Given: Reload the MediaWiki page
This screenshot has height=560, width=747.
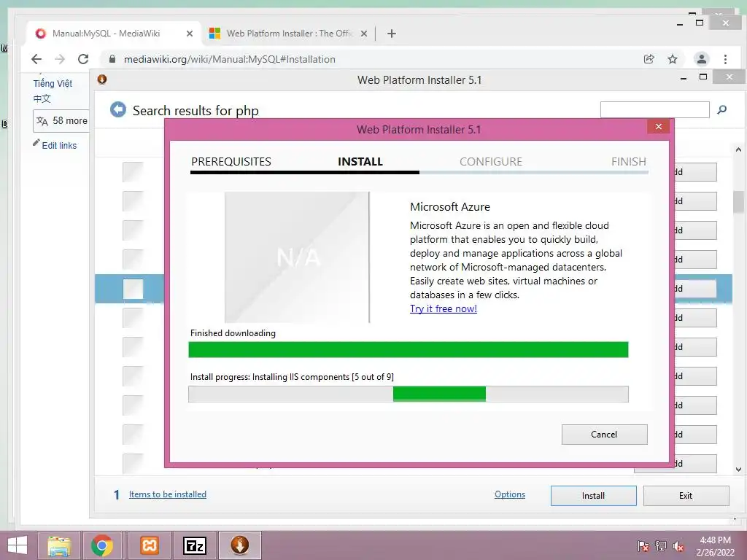Looking at the screenshot, I should 83,59.
